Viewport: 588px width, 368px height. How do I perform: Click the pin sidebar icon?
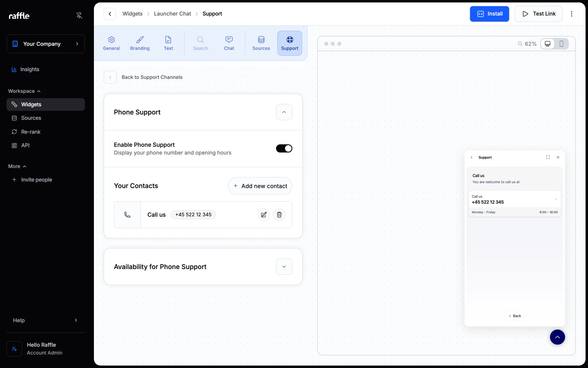click(x=79, y=16)
